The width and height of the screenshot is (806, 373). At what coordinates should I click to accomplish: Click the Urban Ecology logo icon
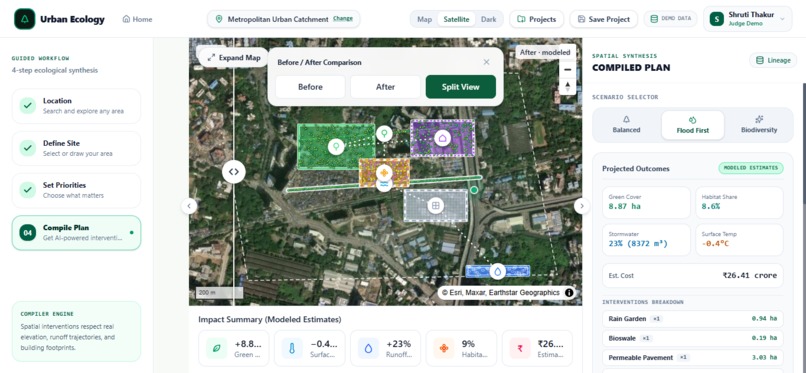pyautogui.click(x=25, y=19)
